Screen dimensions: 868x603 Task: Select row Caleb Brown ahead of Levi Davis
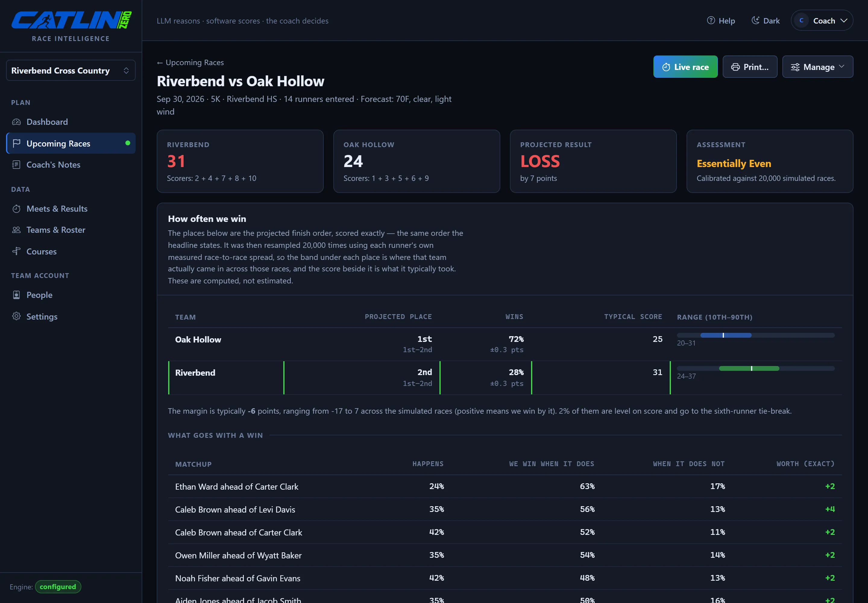click(505, 509)
